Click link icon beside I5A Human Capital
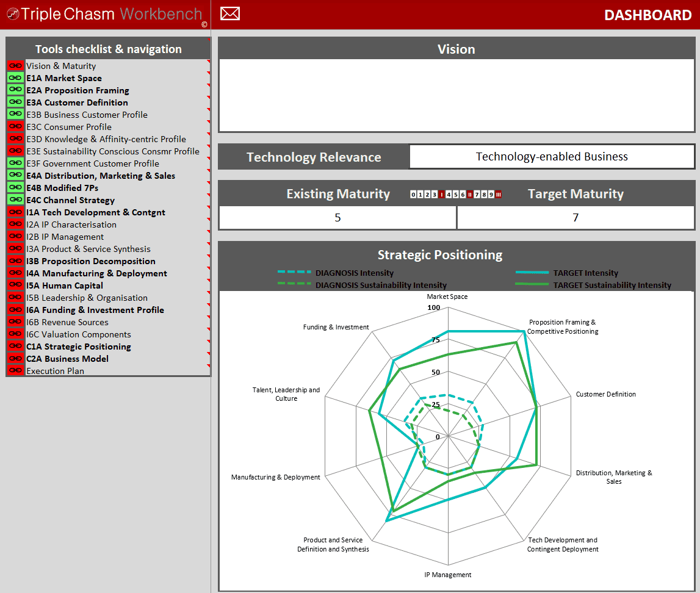Viewport: 700px width, 593px height. (x=15, y=286)
